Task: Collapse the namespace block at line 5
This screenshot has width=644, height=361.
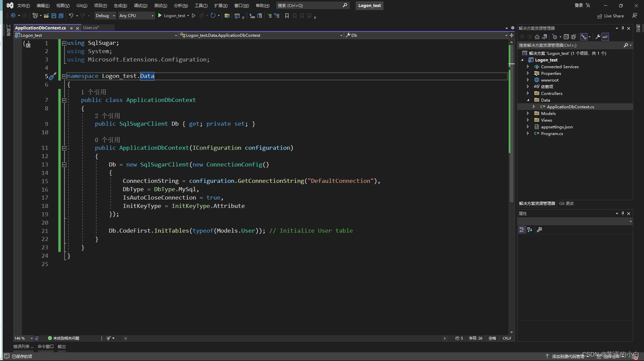Action: tap(64, 76)
